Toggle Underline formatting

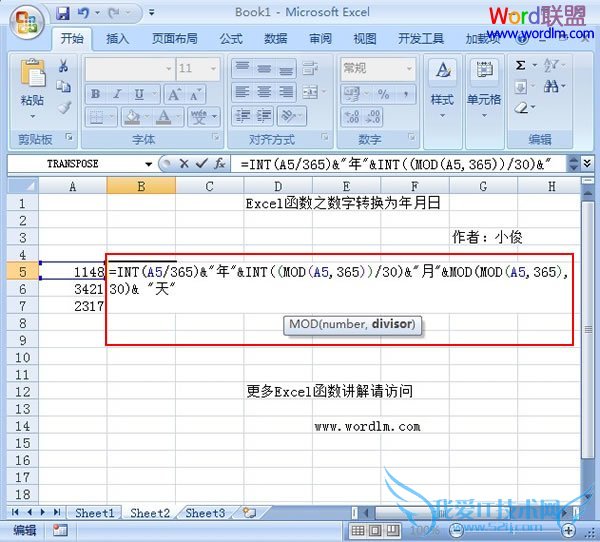139,94
